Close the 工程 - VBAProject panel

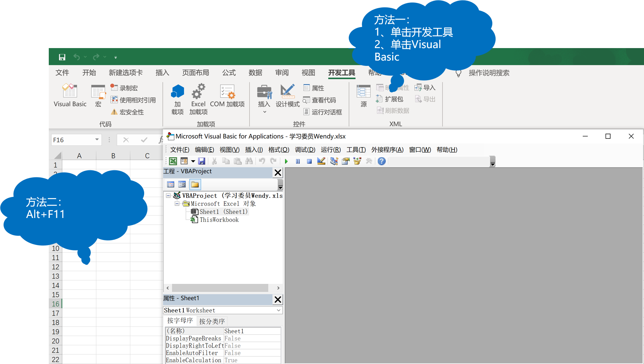278,173
